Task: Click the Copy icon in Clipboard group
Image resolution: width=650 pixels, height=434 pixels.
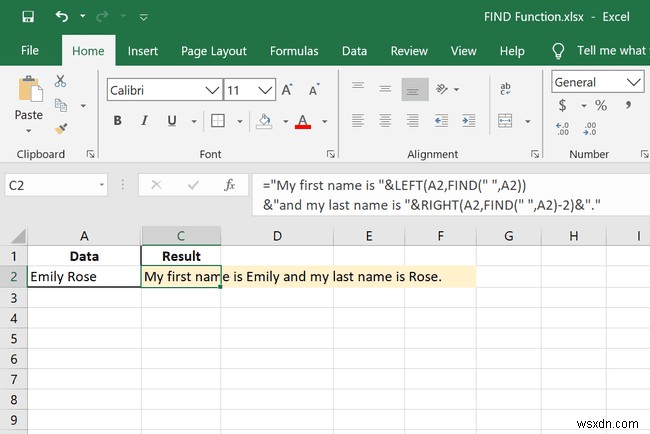Action: 61,104
